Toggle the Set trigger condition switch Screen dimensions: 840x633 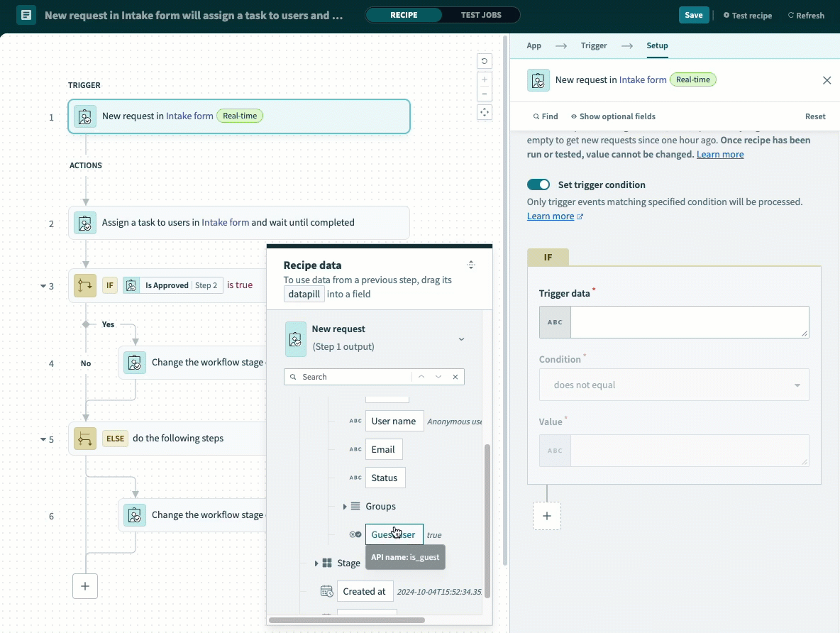538,185
